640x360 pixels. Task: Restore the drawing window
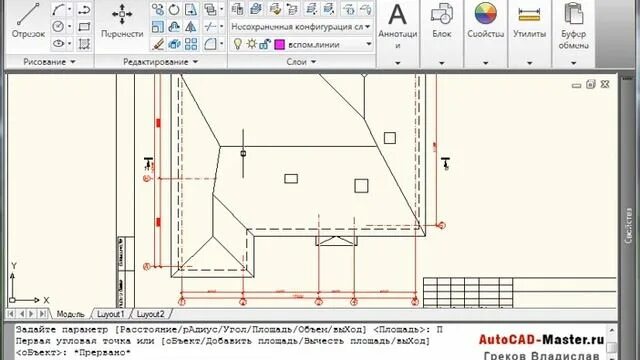[591, 84]
